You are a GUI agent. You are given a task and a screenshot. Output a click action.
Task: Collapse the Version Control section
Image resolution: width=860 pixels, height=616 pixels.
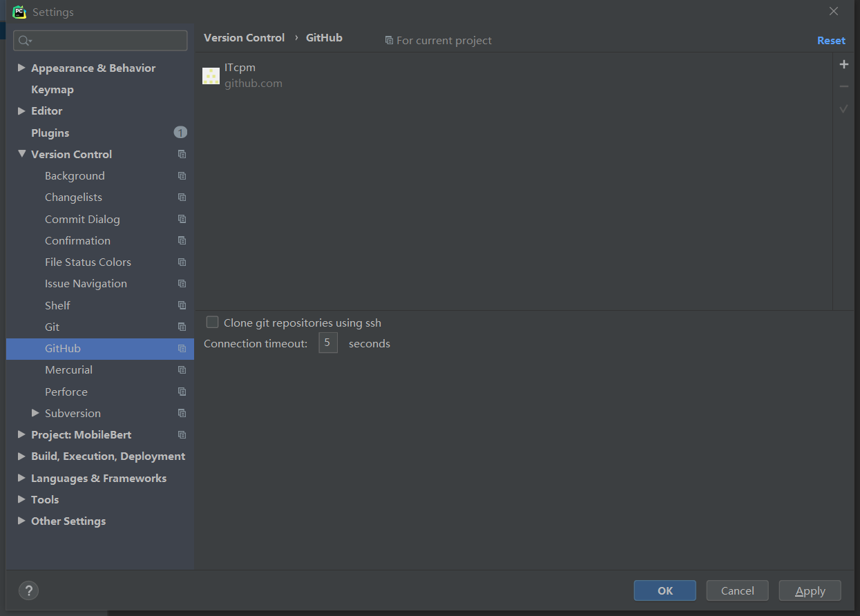[21, 154]
